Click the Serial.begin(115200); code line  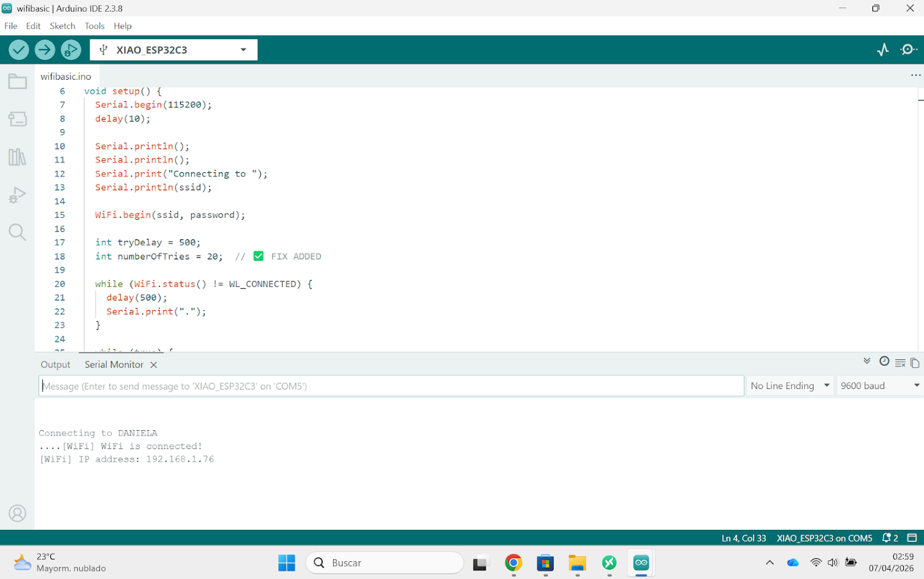pyautogui.click(x=153, y=105)
